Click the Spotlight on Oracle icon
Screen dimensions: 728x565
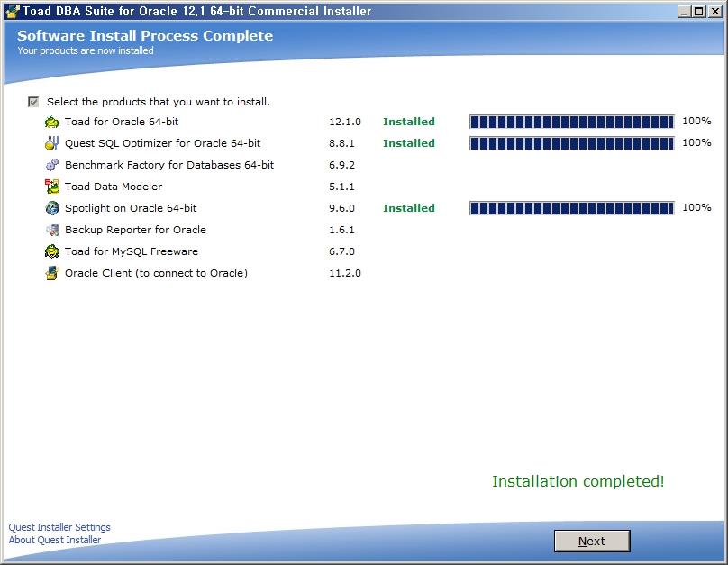(x=52, y=208)
